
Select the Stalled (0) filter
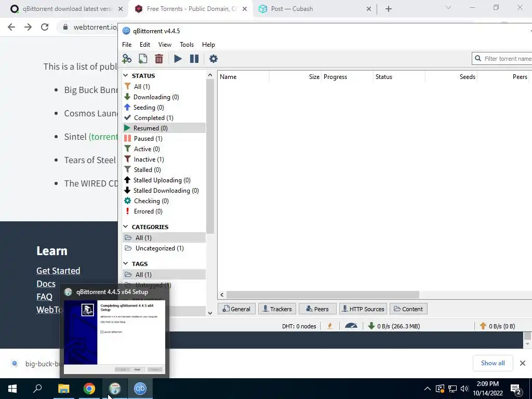[164, 170]
